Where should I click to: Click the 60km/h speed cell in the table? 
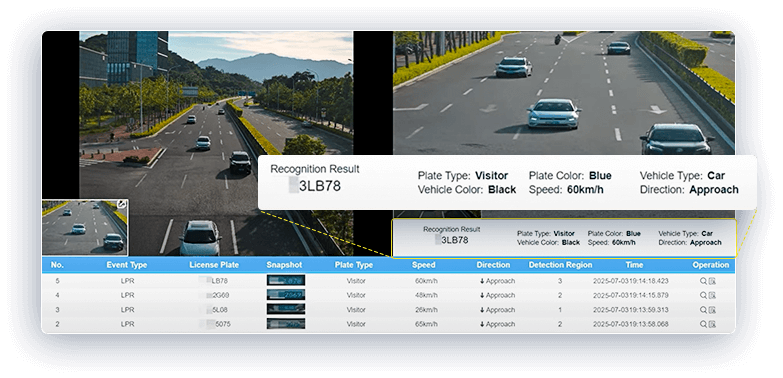pyautogui.click(x=426, y=281)
